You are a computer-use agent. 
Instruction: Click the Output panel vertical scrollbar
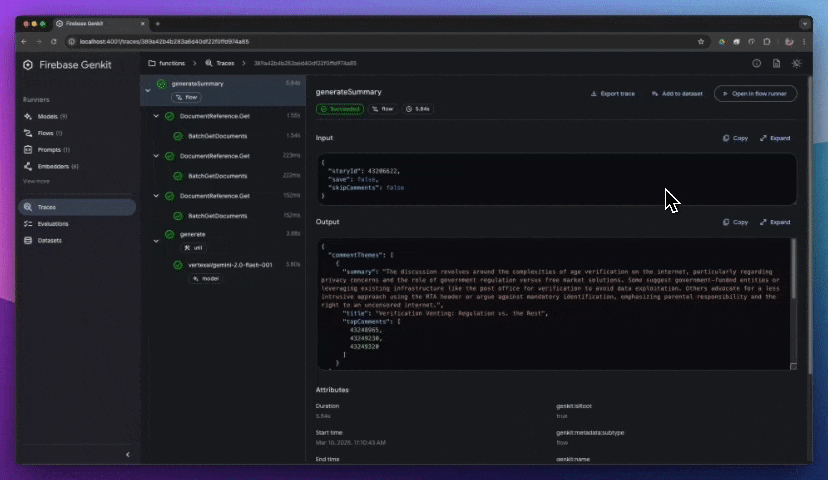793,300
